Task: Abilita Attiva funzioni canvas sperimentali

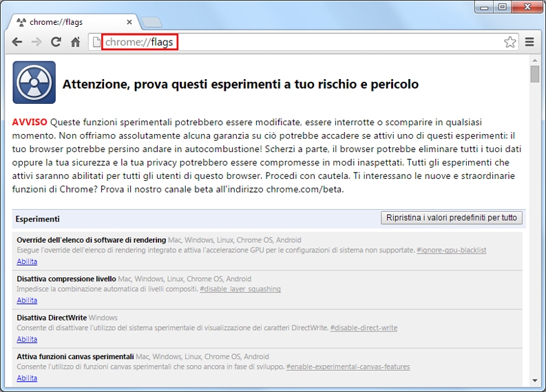Action: (x=27, y=378)
